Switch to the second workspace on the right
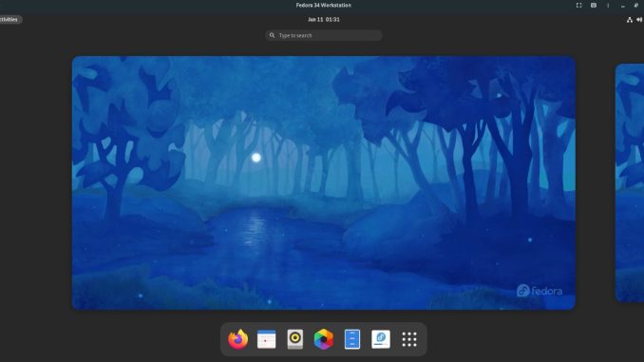This screenshot has height=362, width=644. [x=630, y=182]
